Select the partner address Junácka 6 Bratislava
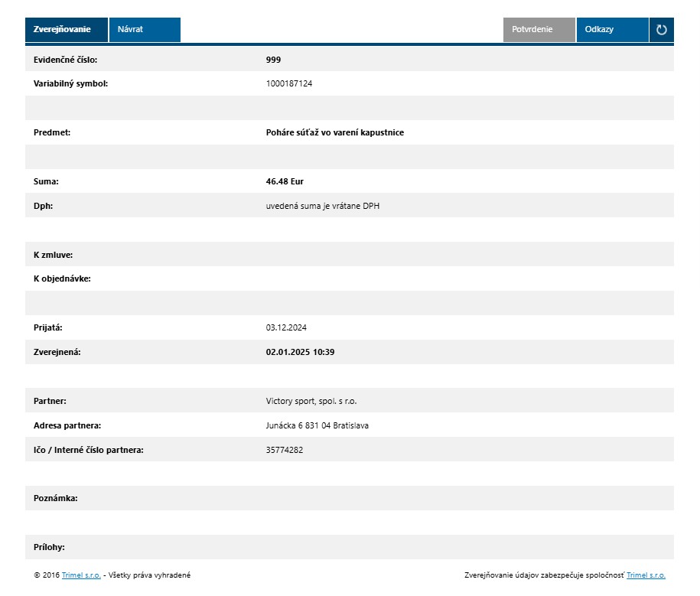 click(x=317, y=426)
